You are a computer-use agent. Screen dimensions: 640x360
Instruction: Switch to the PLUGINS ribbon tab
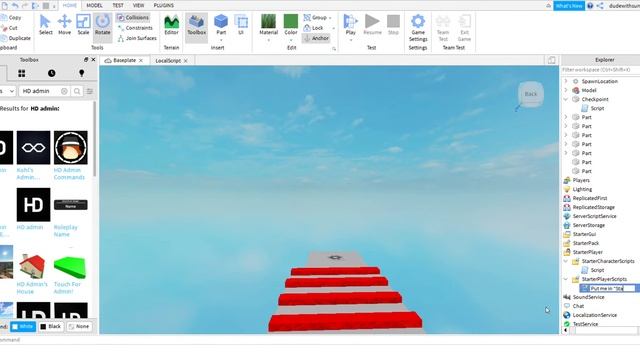(x=164, y=5)
